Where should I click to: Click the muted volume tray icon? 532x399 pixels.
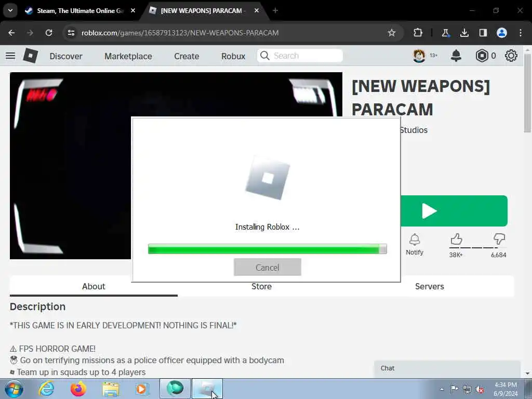[x=480, y=389]
